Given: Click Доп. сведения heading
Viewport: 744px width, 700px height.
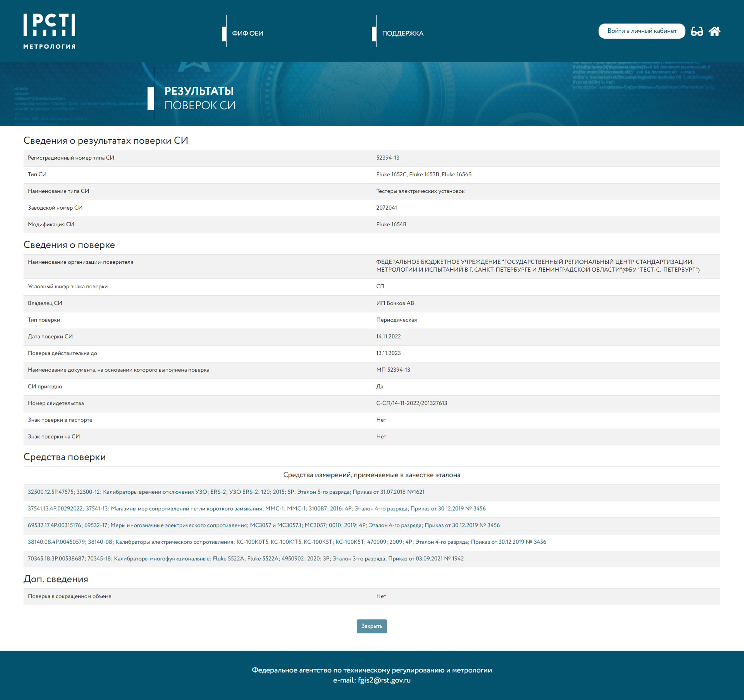Looking at the screenshot, I should tap(56, 579).
